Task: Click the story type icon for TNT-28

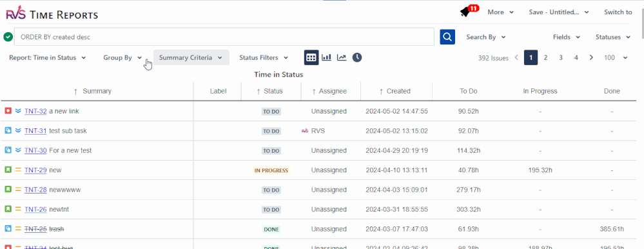Action: coord(8,190)
